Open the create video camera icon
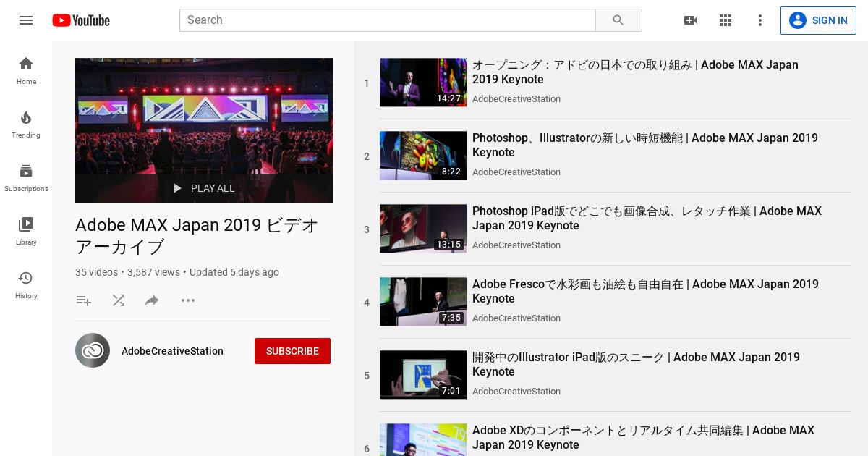 [x=691, y=20]
